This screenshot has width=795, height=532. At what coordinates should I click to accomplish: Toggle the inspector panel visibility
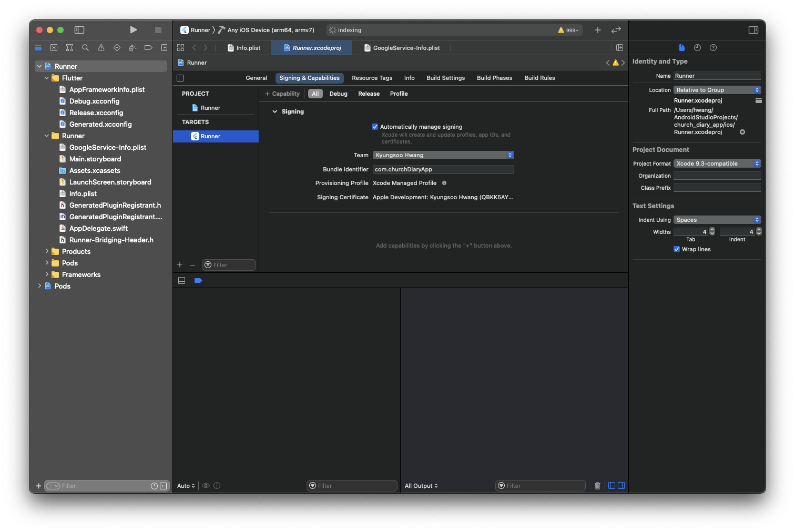[x=753, y=30]
